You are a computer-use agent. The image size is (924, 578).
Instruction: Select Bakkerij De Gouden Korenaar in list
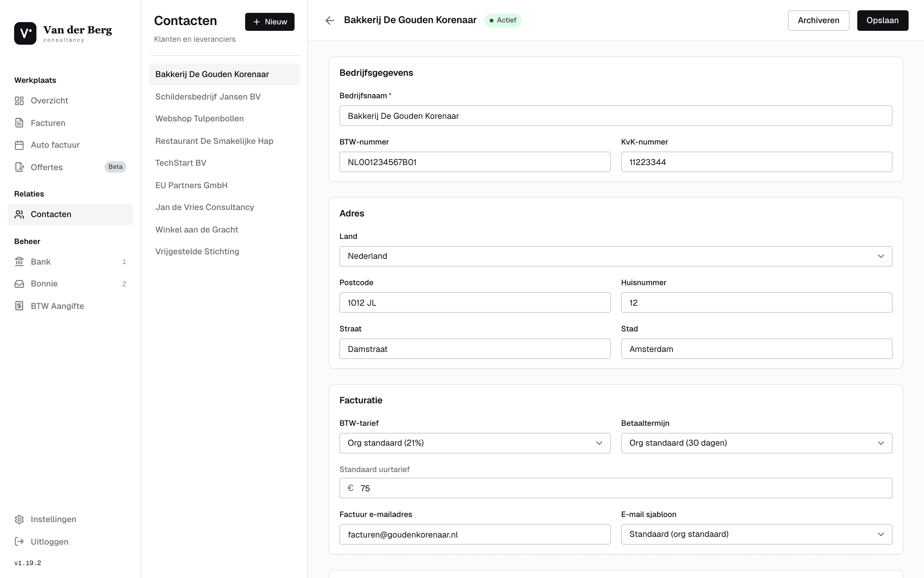(x=224, y=74)
